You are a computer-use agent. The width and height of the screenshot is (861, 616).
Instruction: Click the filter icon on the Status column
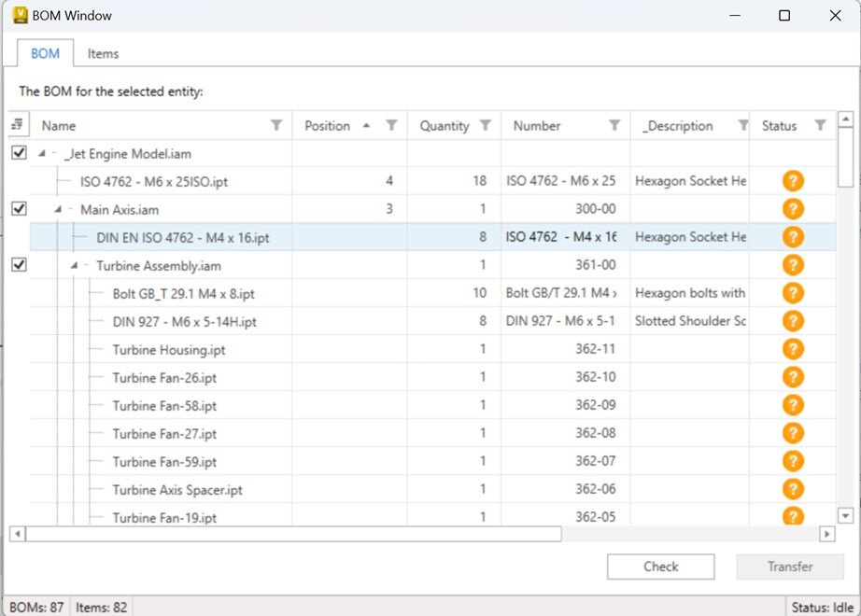821,125
